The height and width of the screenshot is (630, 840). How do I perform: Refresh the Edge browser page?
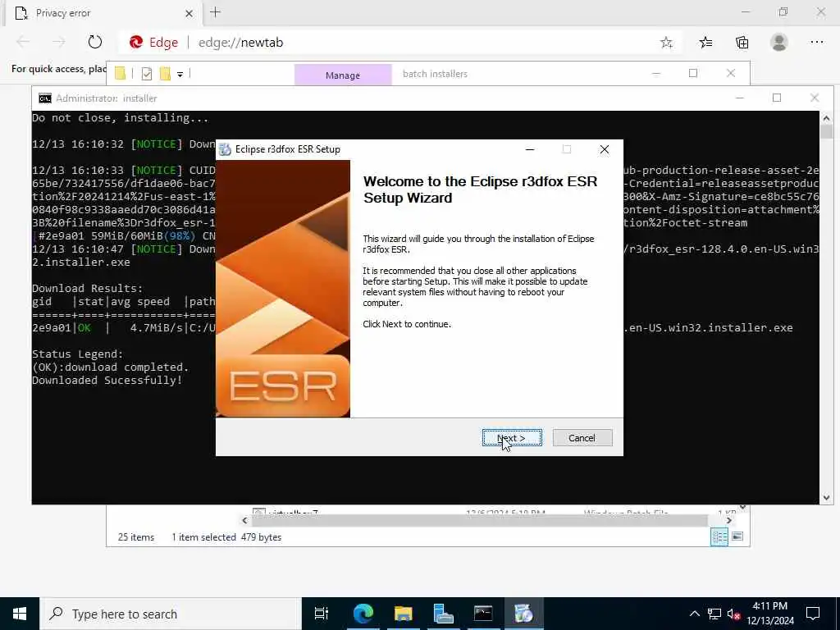[95, 42]
